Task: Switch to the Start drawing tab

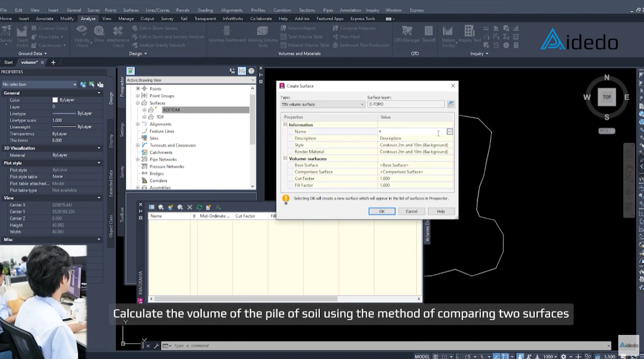Action: click(8, 62)
